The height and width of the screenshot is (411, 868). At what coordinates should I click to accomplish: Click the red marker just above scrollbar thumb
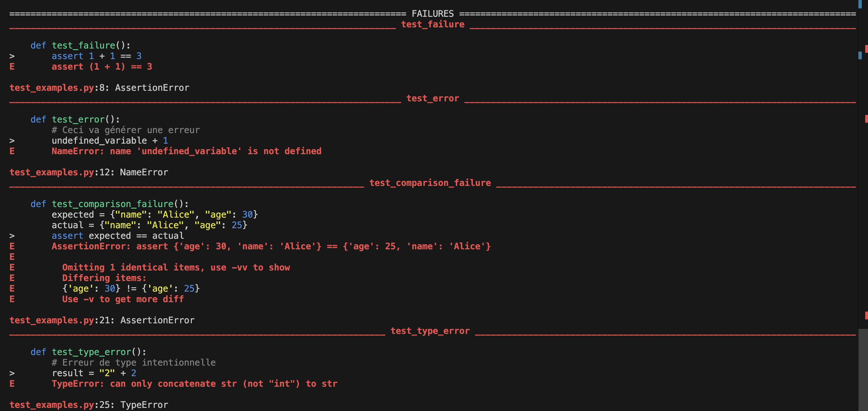click(866, 316)
